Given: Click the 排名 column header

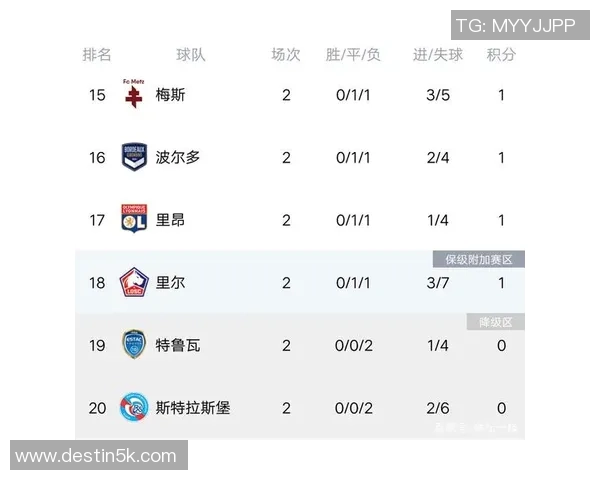Looking at the screenshot, I should coord(97,54).
